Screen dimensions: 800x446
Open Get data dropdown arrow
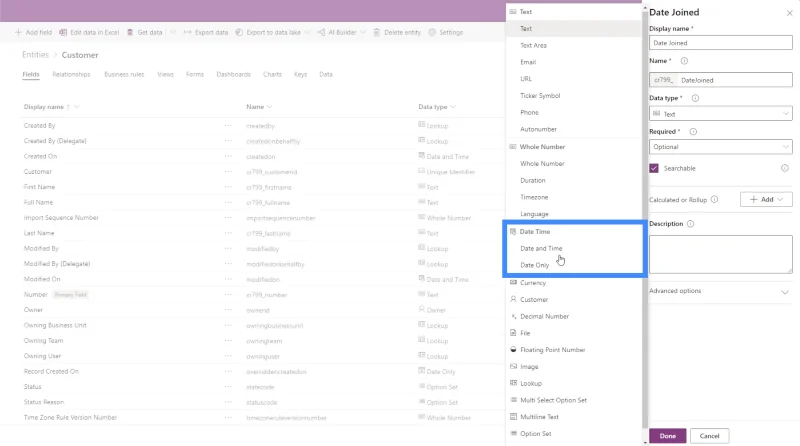click(172, 32)
